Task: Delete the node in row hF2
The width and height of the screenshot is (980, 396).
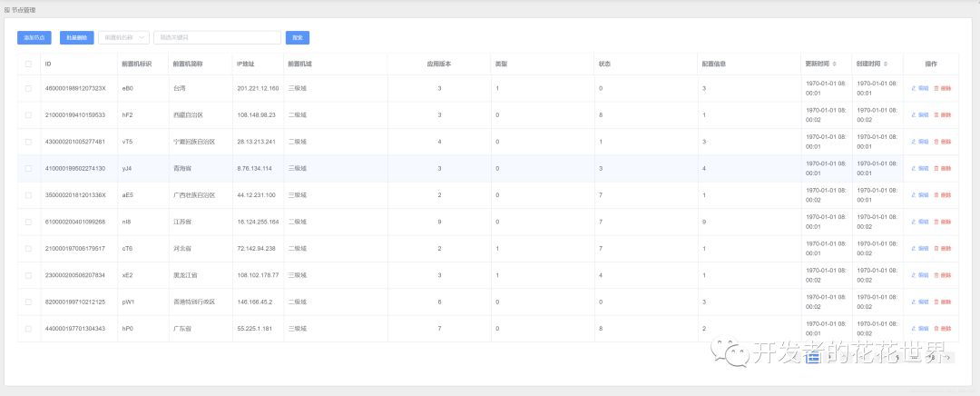Action: [943, 115]
